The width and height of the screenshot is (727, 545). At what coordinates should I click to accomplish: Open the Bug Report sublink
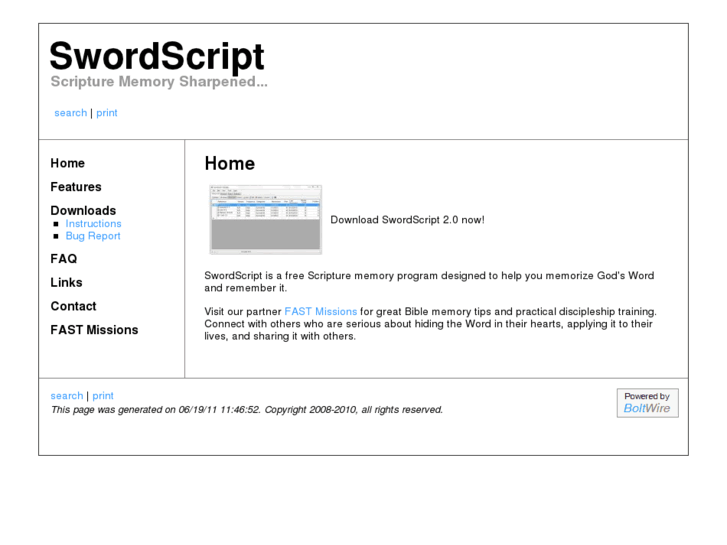tap(93, 236)
